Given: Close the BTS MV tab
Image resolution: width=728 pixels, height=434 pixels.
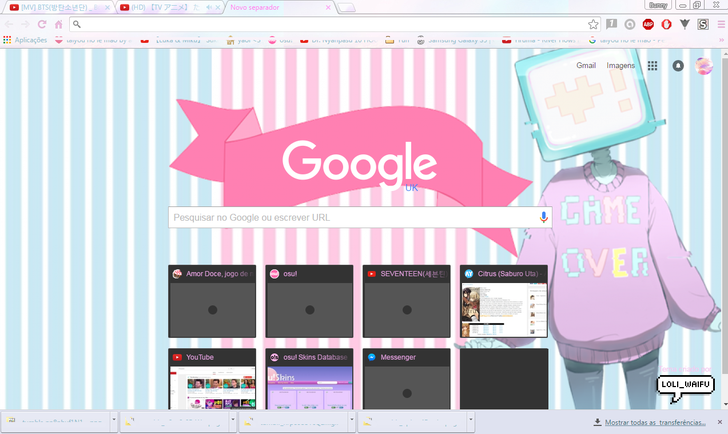Looking at the screenshot, I should click(x=108, y=7).
